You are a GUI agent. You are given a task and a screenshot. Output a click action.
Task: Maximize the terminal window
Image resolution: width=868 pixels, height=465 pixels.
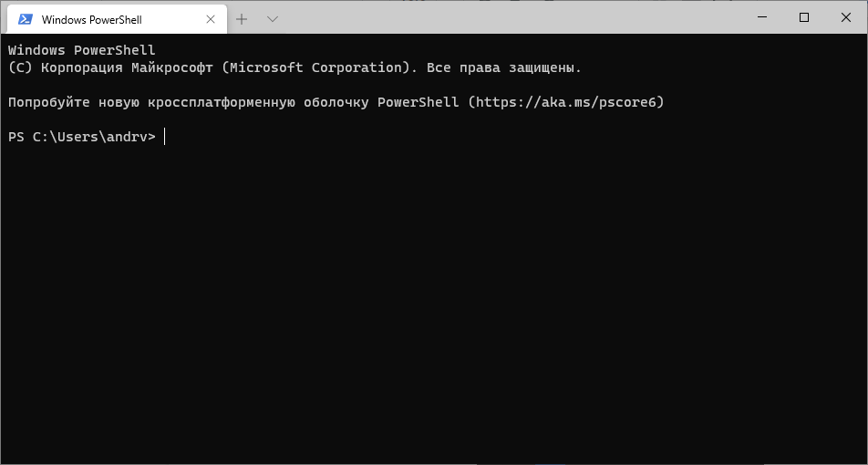(x=803, y=17)
